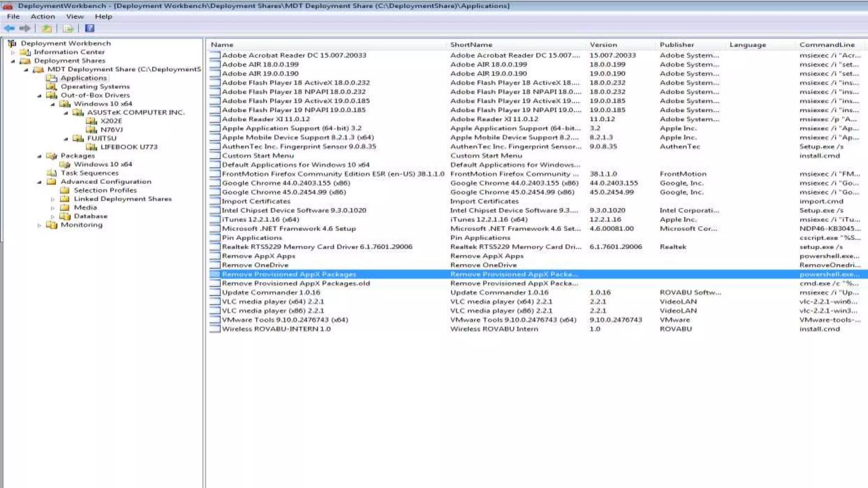Image resolution: width=868 pixels, height=488 pixels.
Task: Collapse the Advanced Configuration node
Action: pyautogui.click(x=39, y=182)
